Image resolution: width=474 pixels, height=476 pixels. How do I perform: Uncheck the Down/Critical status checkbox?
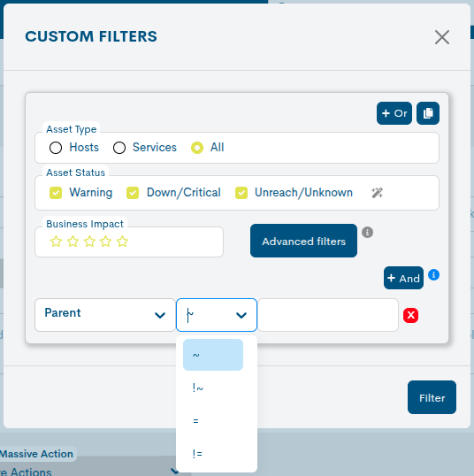click(x=133, y=193)
